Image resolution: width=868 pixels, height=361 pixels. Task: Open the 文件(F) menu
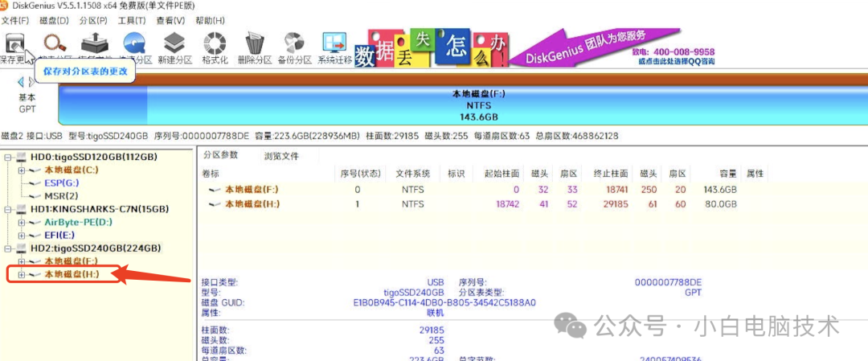pos(15,20)
